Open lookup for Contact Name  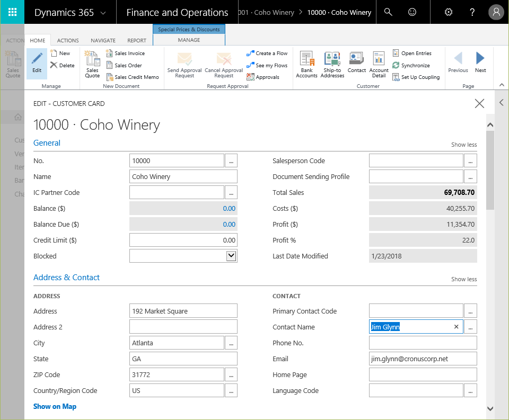(470, 327)
